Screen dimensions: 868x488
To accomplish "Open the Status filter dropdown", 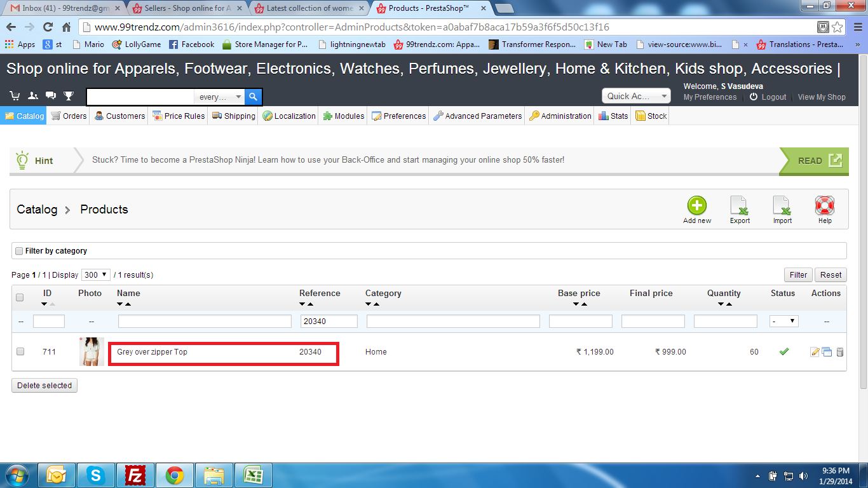I will click(x=784, y=322).
